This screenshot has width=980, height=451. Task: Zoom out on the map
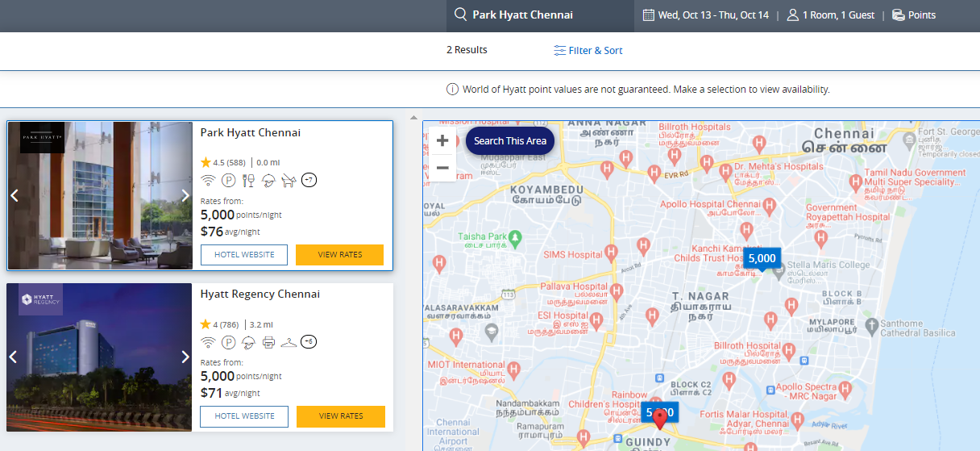(x=442, y=168)
